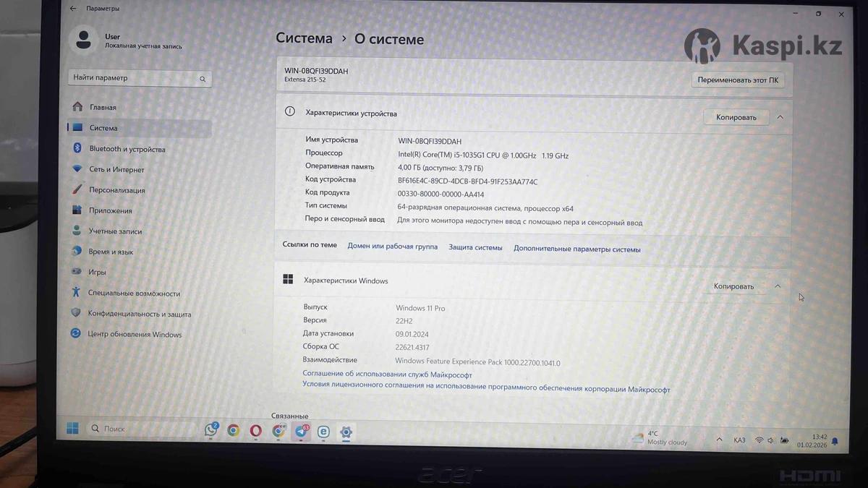Select Главная in the settings menu
868x488 pixels.
(102, 108)
